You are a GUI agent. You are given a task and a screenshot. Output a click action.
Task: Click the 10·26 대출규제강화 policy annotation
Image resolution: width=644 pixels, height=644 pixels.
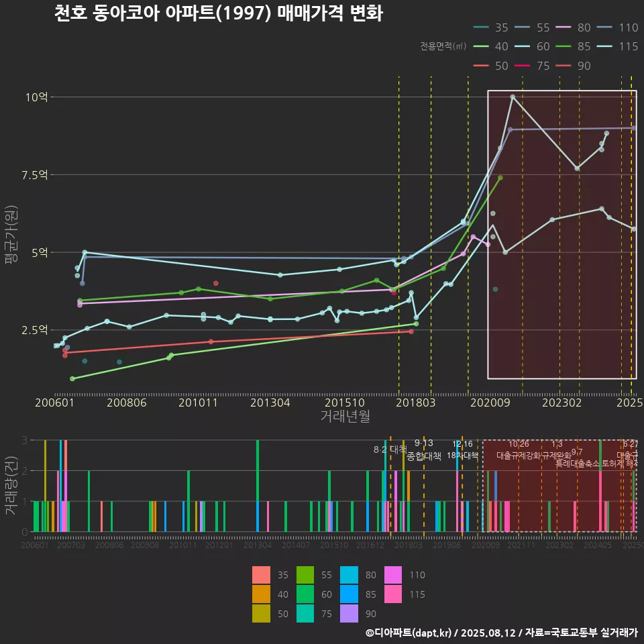click(x=519, y=449)
